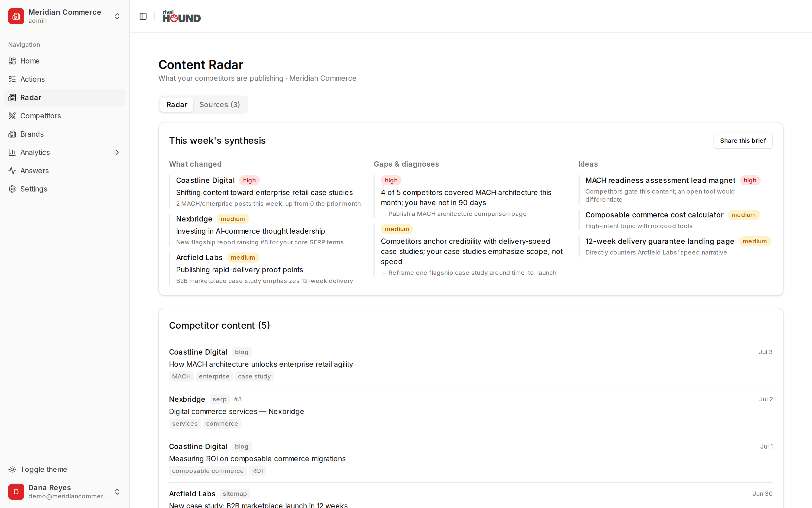Click the Actions checklist icon
The height and width of the screenshot is (508, 812).
pyautogui.click(x=12, y=79)
